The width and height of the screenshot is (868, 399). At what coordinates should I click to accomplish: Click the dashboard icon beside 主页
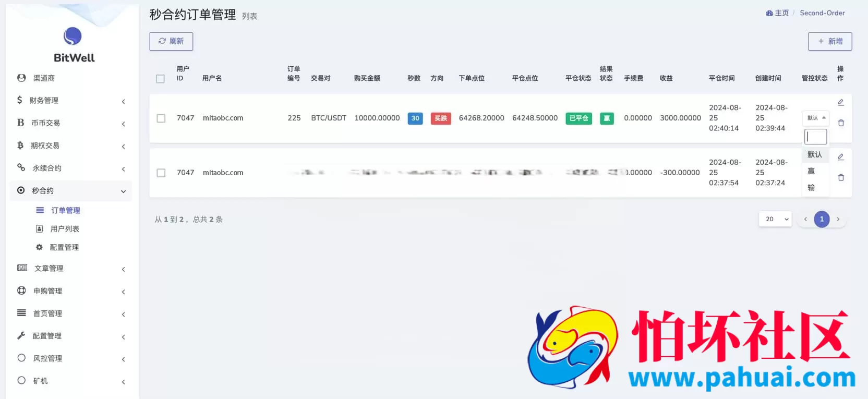769,13
